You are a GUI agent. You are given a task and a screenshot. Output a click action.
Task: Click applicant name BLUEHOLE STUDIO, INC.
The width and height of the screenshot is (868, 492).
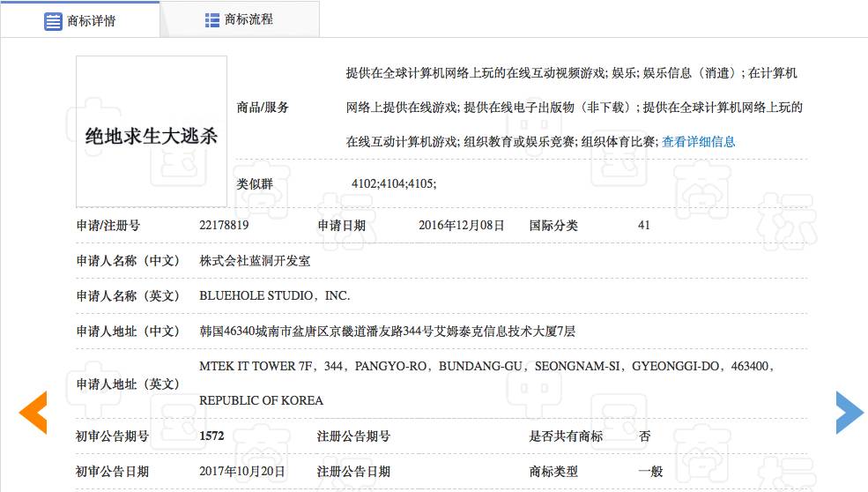[x=275, y=296]
